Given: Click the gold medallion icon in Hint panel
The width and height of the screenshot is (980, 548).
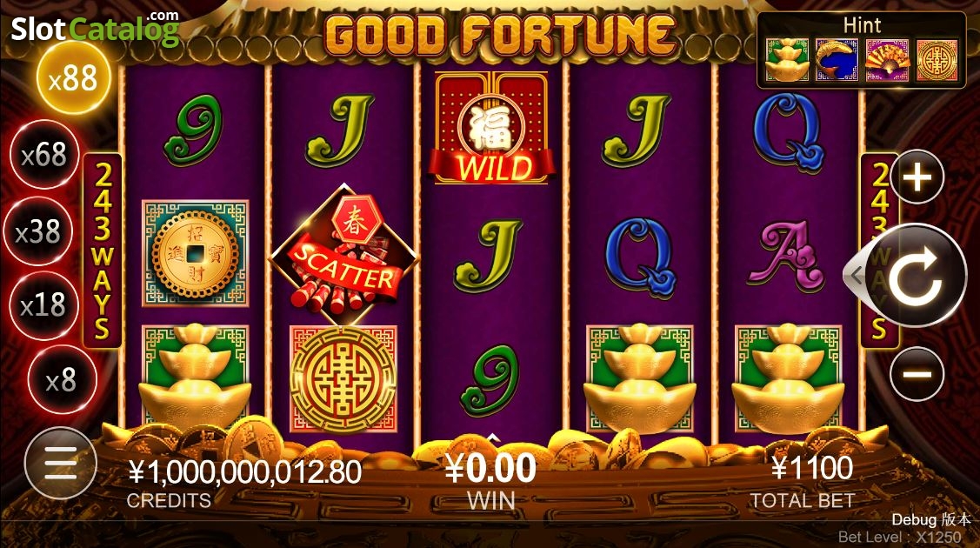Looking at the screenshot, I should (937, 60).
